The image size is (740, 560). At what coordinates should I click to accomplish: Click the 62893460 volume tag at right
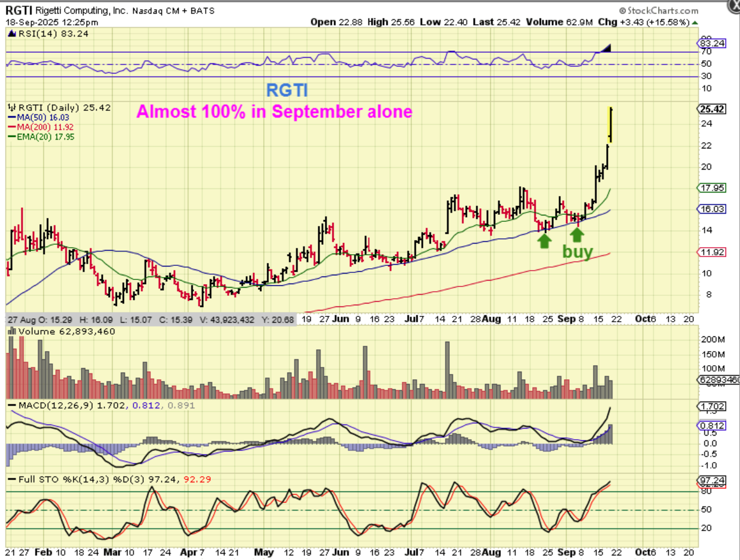[719, 380]
